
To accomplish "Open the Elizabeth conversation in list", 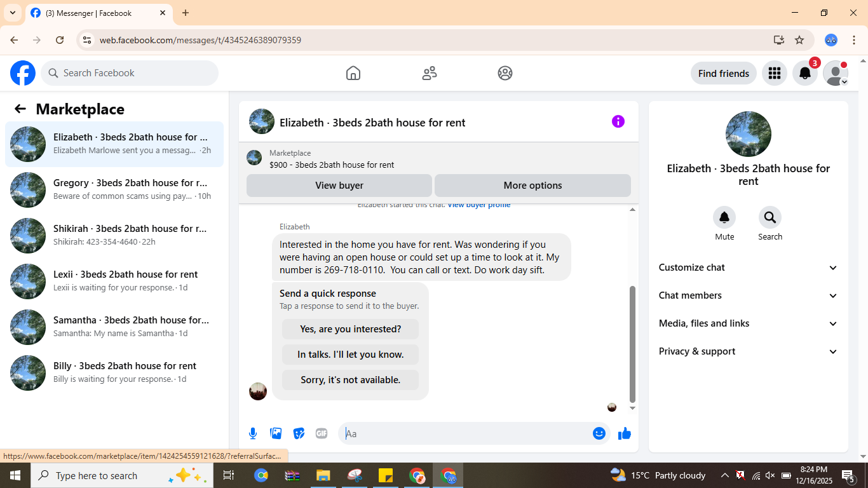I will (114, 144).
